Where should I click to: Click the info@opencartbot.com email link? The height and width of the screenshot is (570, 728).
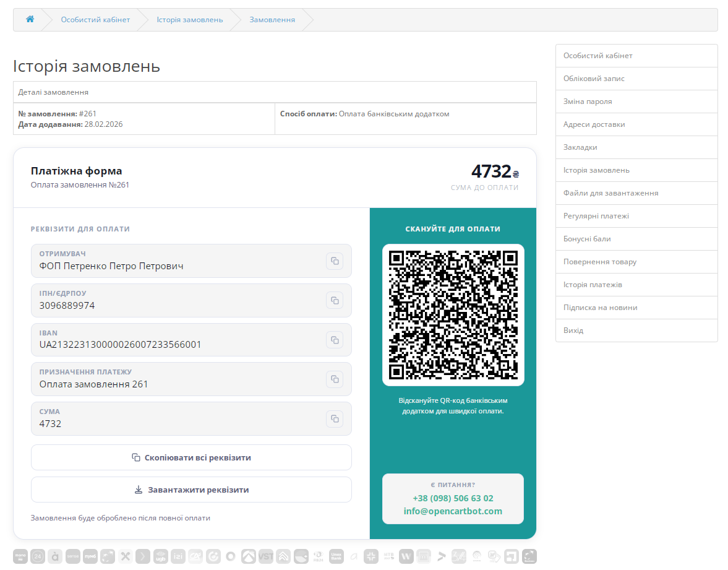click(453, 511)
